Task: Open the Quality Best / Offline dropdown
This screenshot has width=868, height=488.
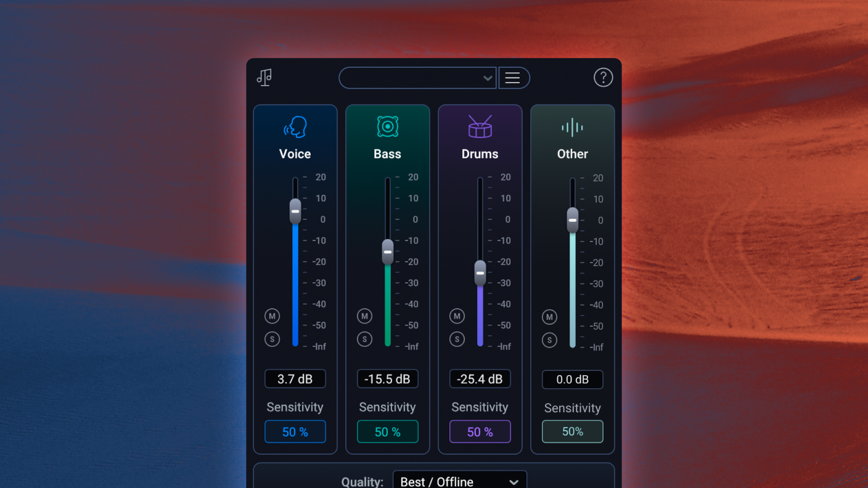Action: 459,481
